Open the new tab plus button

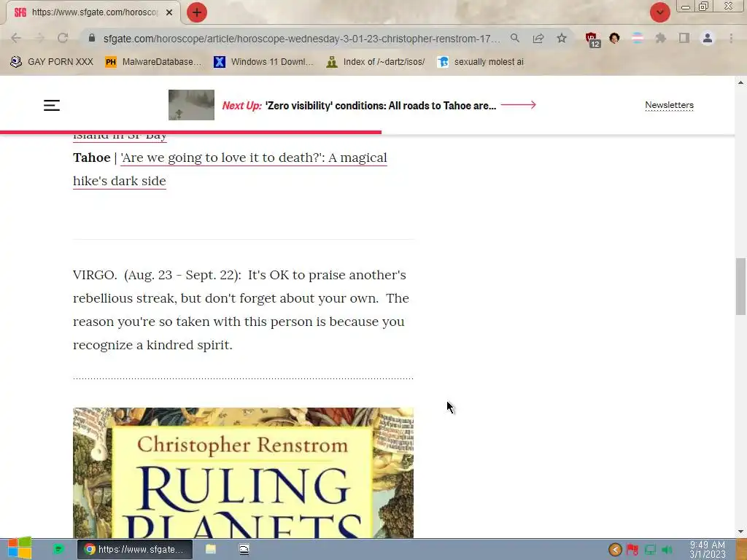pyautogui.click(x=197, y=12)
